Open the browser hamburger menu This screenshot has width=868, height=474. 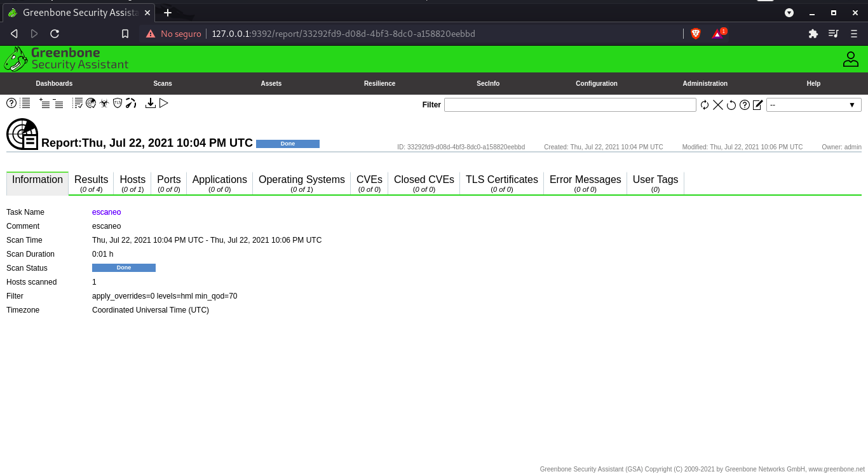854,34
